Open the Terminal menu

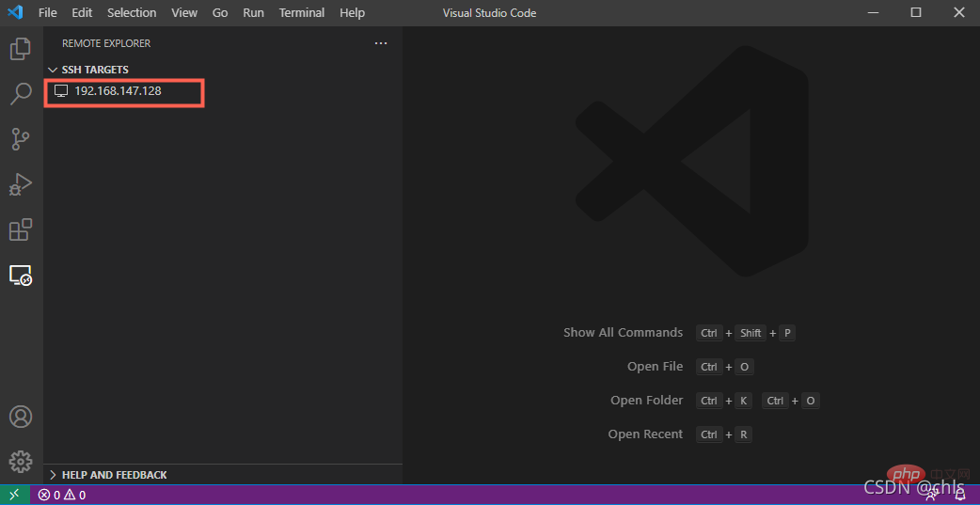pyautogui.click(x=302, y=13)
